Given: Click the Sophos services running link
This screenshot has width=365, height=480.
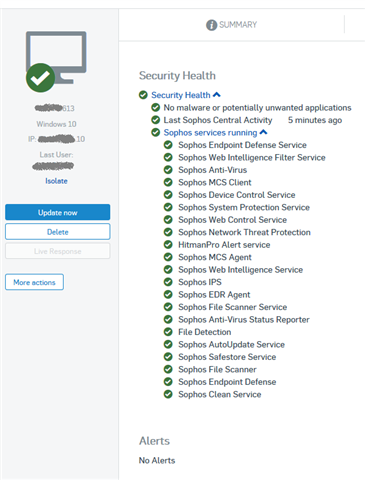Looking at the screenshot, I should click(x=210, y=133).
